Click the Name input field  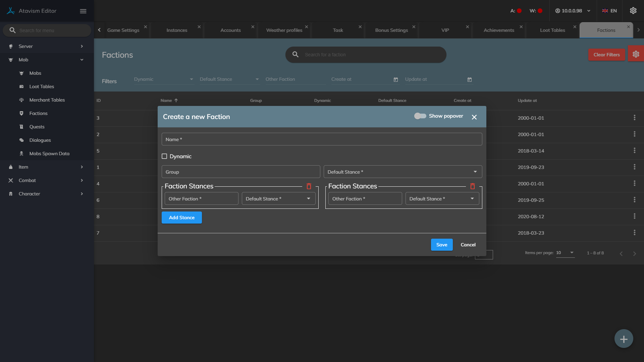[x=322, y=139]
